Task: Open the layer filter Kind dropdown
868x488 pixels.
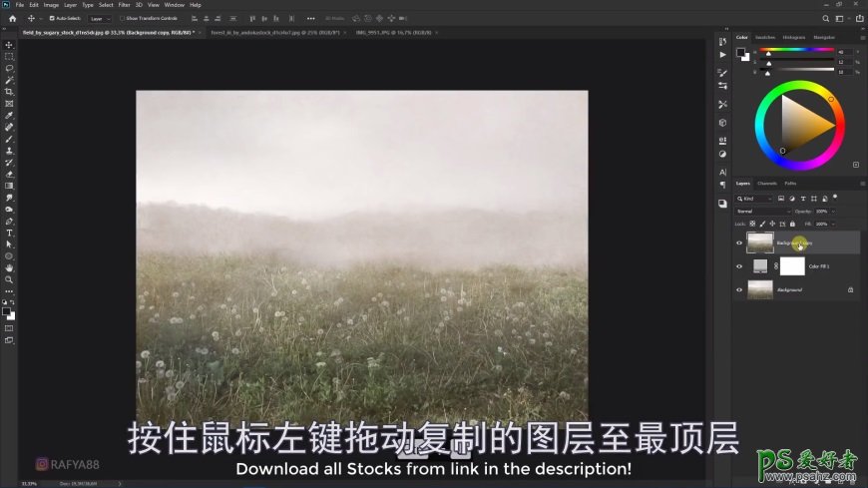Action: tap(754, 199)
